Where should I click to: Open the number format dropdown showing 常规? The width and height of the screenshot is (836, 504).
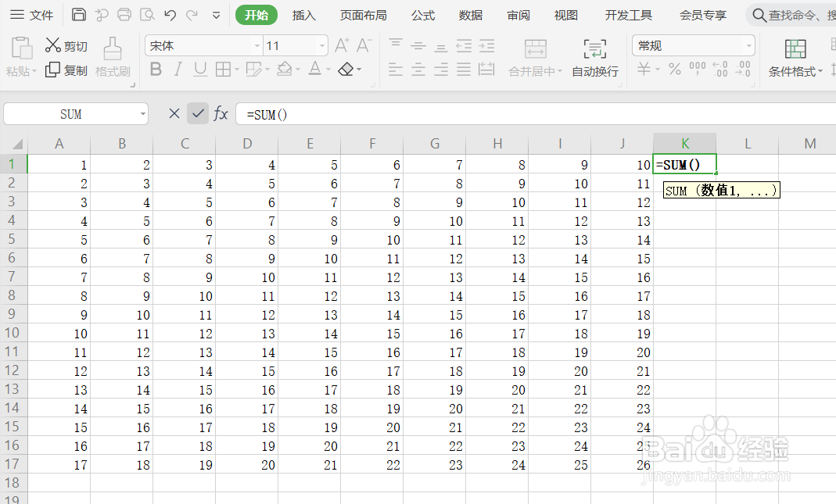point(747,45)
